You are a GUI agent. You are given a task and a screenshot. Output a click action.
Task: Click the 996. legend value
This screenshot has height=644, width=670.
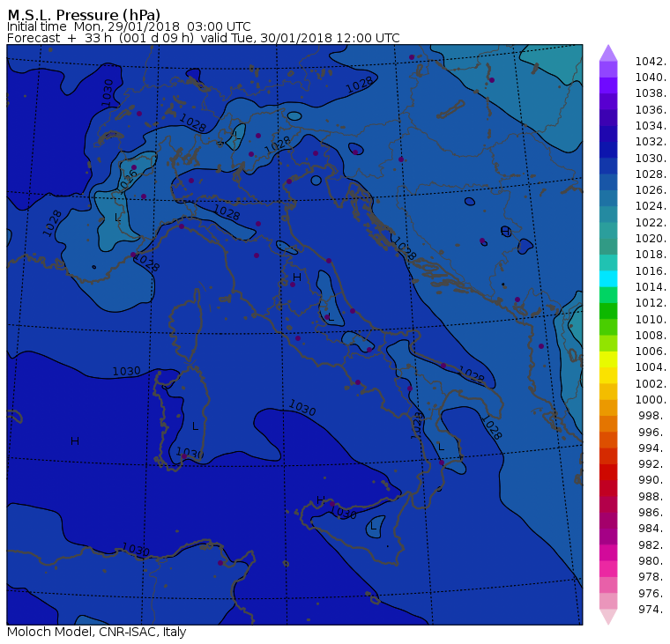tap(652, 432)
